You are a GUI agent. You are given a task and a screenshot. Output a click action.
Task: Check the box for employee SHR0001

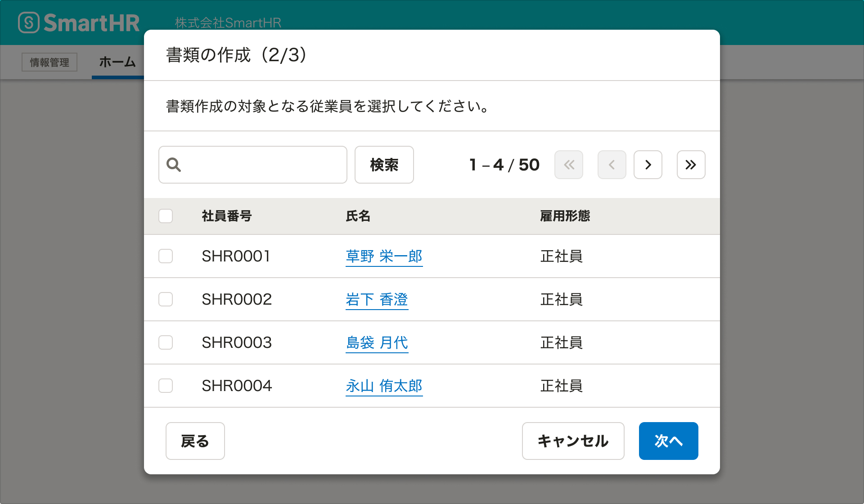(x=166, y=256)
